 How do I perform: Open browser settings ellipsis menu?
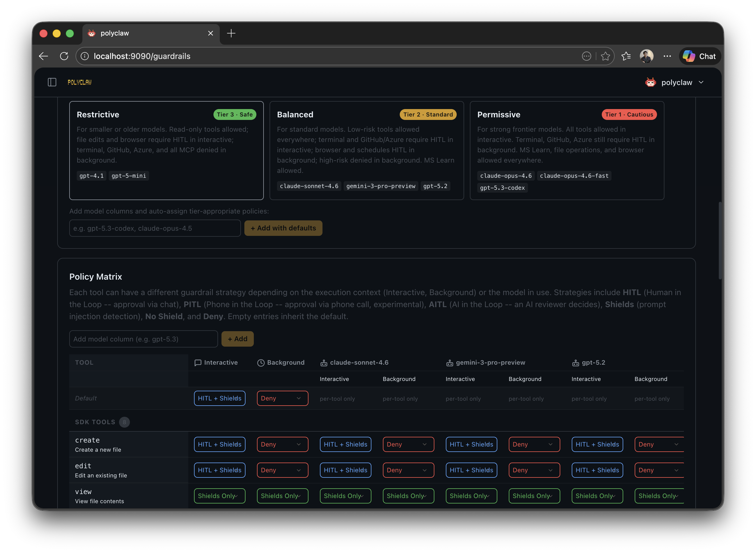tap(667, 56)
